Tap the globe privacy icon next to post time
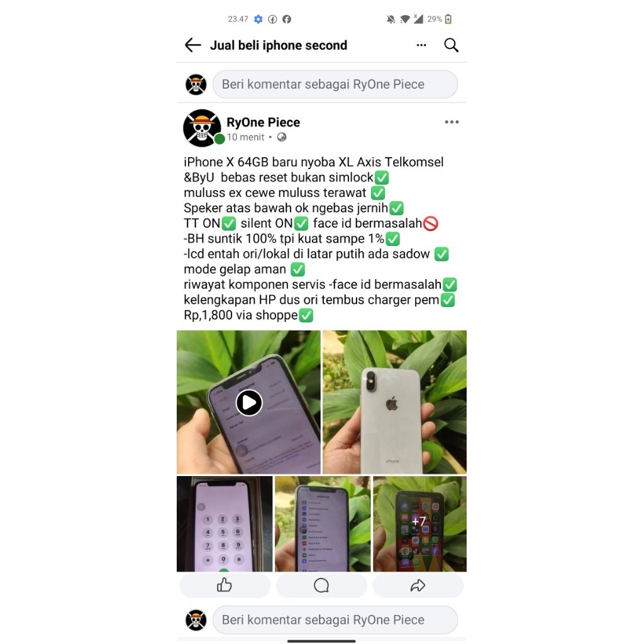 click(x=281, y=136)
